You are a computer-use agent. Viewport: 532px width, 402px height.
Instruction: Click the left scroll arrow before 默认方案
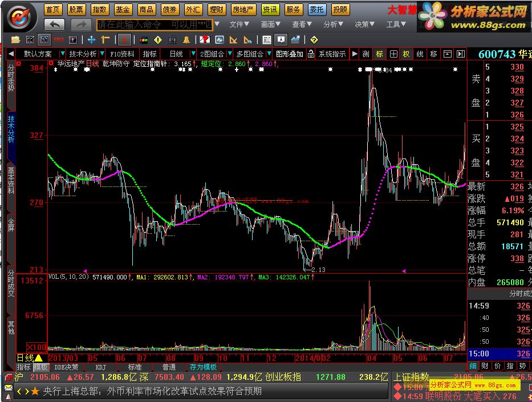point(11,54)
